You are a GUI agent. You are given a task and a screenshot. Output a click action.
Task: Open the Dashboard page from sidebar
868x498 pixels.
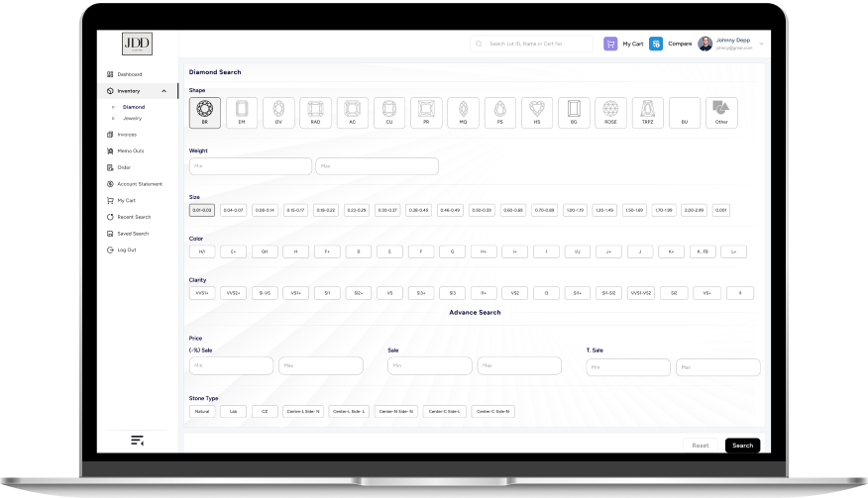(x=129, y=74)
